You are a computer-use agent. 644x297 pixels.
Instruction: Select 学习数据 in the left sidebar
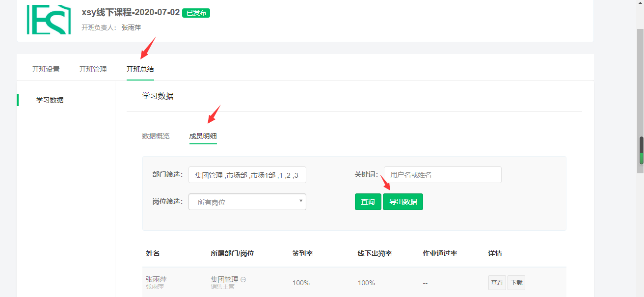(50, 100)
